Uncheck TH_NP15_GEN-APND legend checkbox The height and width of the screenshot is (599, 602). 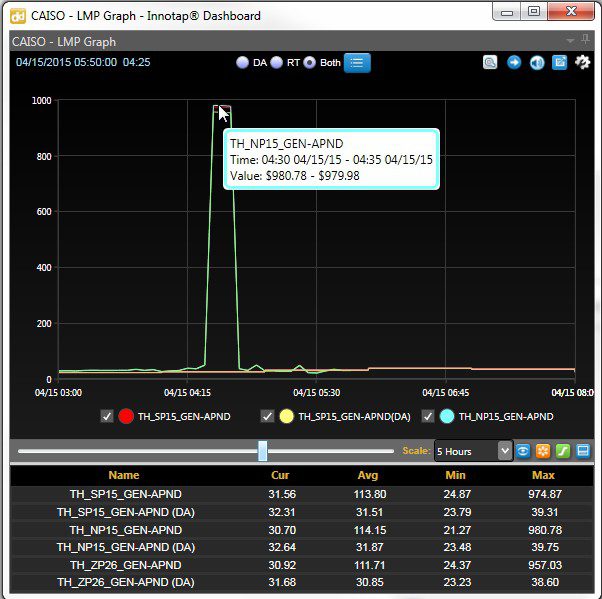click(428, 416)
